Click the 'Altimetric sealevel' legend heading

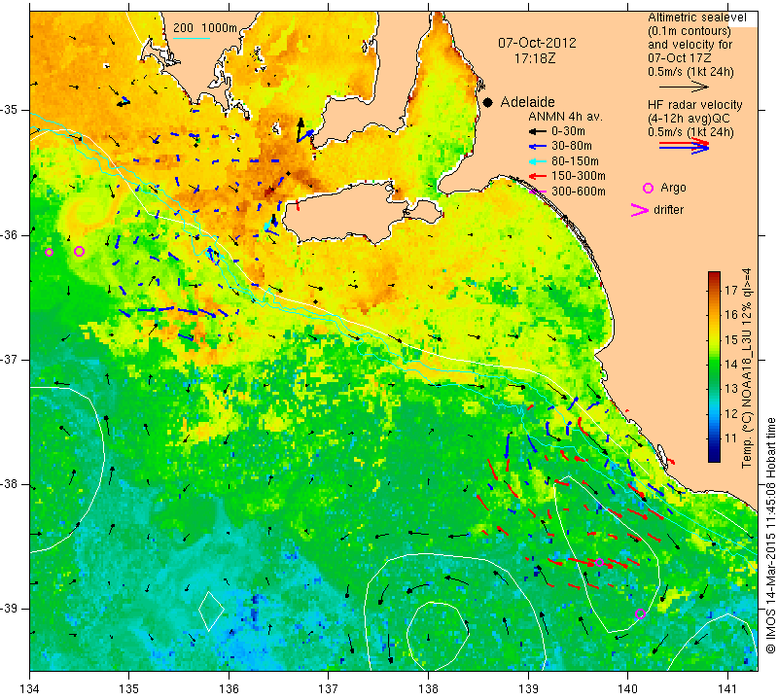click(696, 17)
